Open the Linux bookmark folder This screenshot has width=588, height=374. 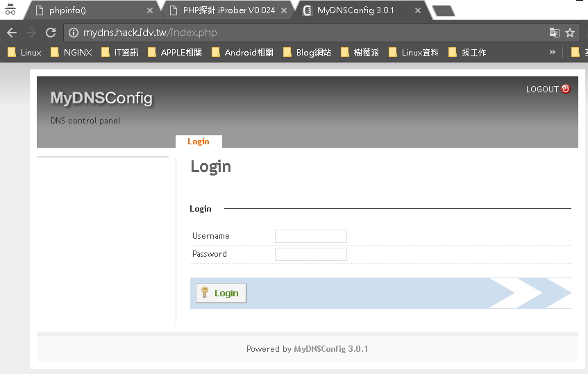pyautogui.click(x=24, y=53)
